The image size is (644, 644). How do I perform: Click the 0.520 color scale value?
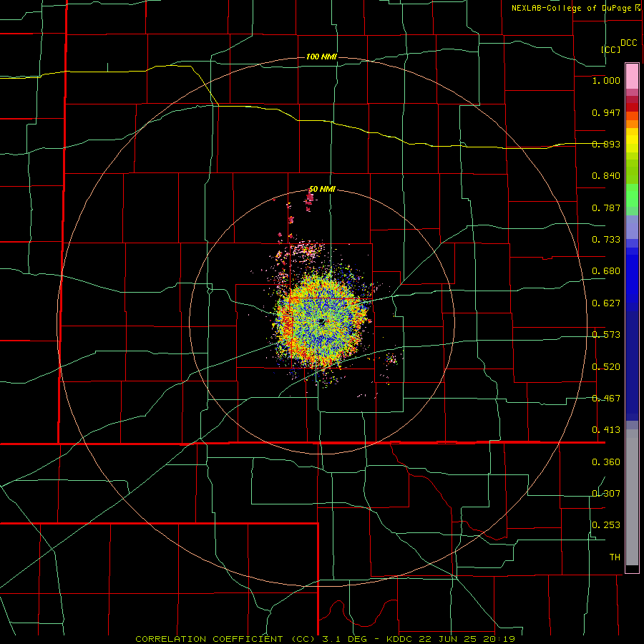[x=606, y=367]
